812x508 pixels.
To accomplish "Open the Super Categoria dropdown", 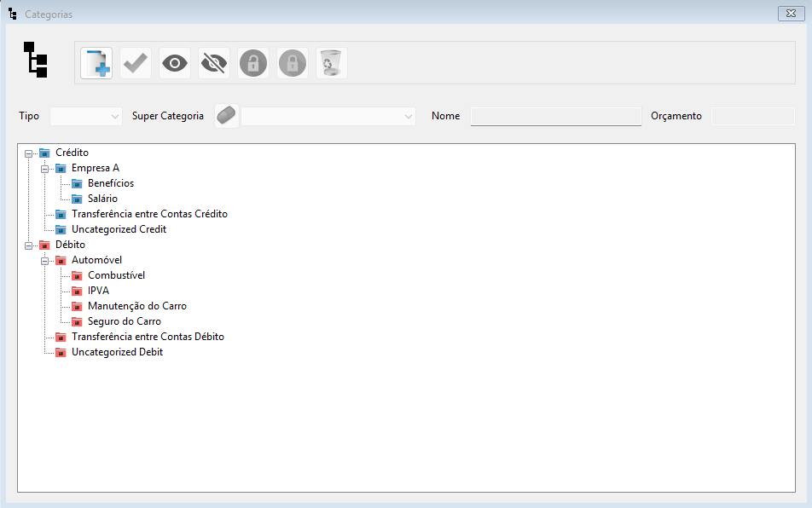I will pyautogui.click(x=328, y=116).
